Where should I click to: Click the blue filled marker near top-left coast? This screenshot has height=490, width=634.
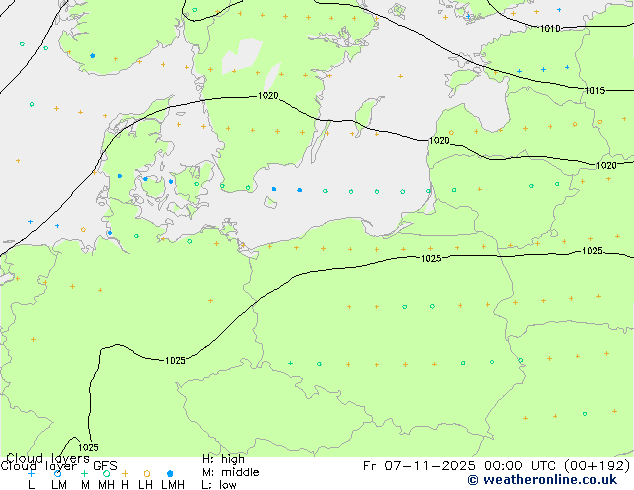(93, 55)
